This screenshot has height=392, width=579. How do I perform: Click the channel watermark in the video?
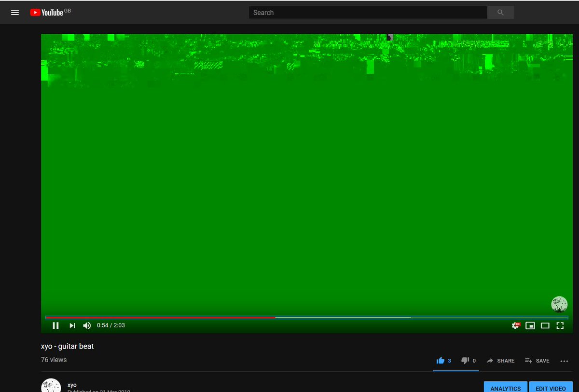pos(559,304)
